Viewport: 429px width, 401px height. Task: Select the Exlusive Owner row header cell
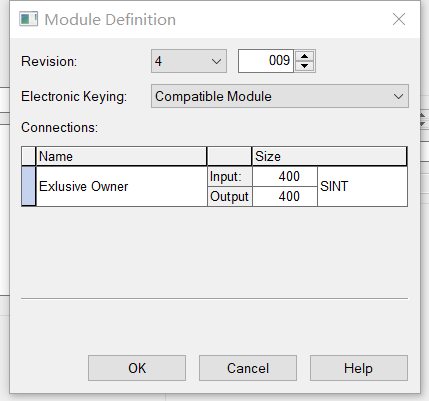click(28, 186)
